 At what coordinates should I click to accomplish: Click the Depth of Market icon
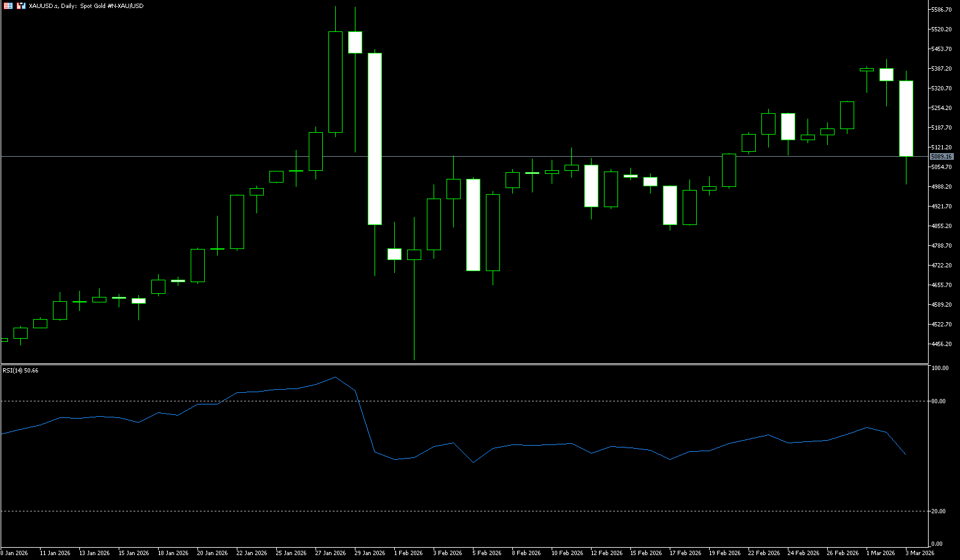[8, 6]
